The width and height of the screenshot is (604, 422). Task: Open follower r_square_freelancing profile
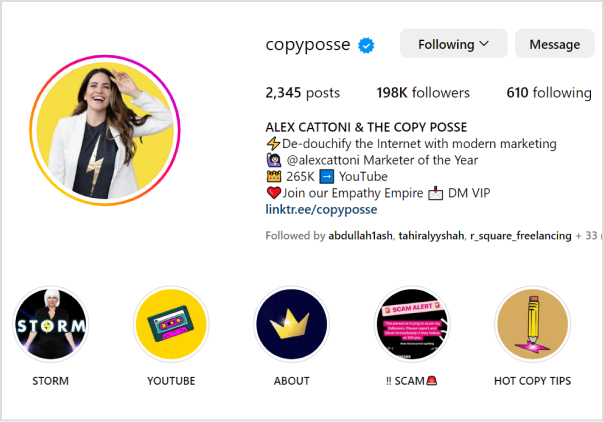tap(520, 235)
